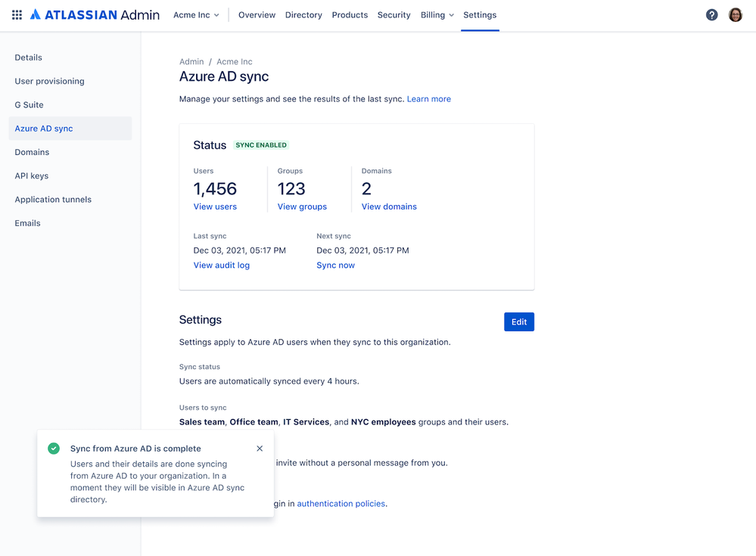Switch to the Products tab
The height and width of the screenshot is (556, 756).
(350, 15)
